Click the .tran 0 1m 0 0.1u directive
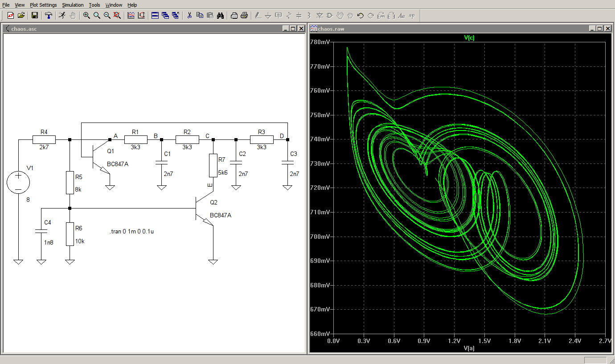Screen dimensions: 615x364 (132, 232)
